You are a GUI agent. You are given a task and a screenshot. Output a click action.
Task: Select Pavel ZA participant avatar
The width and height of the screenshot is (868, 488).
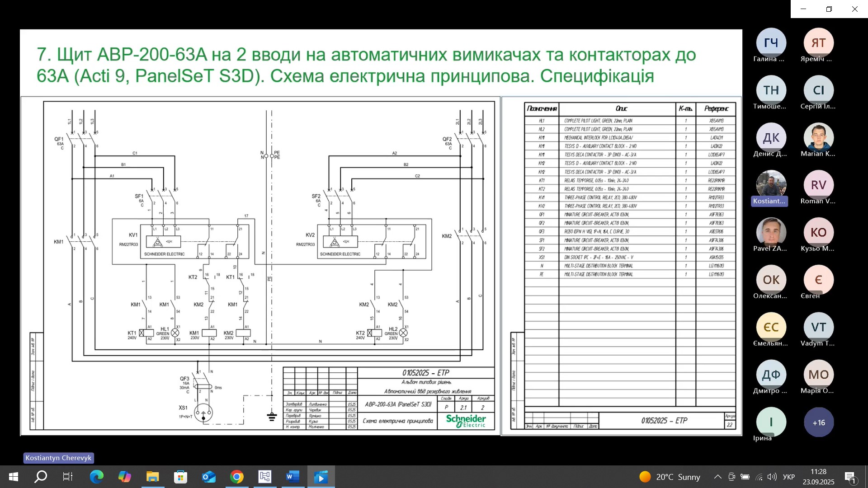pos(771,232)
